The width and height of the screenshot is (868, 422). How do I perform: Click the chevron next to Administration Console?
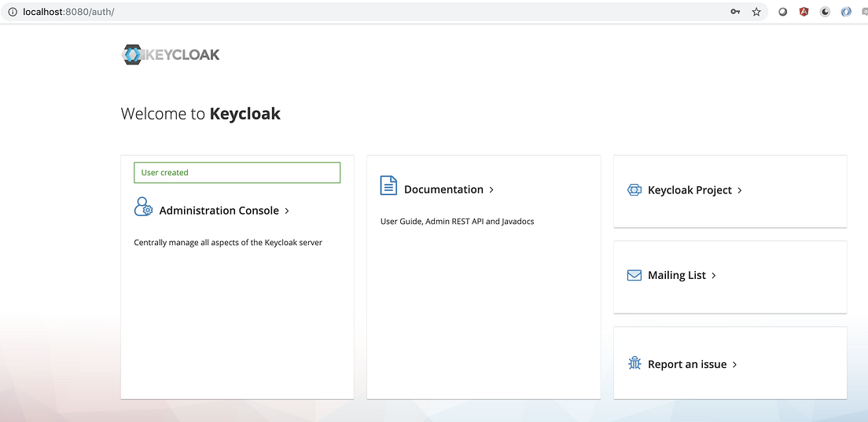[x=287, y=211]
